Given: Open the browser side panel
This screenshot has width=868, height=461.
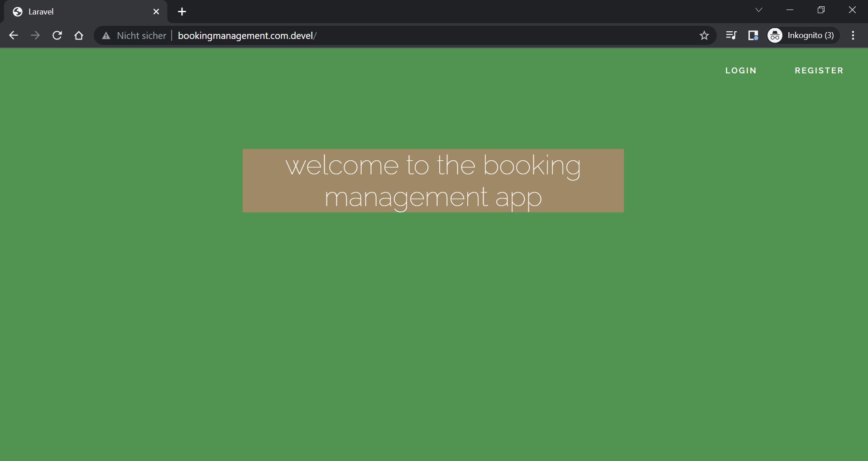Looking at the screenshot, I should [x=753, y=35].
